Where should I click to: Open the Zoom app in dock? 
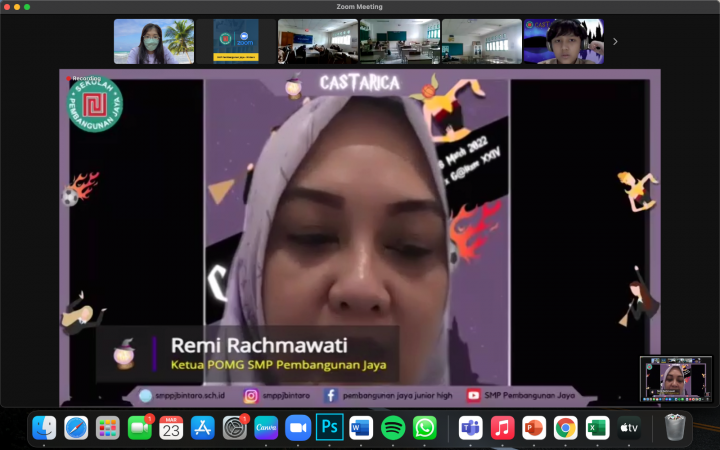pos(297,428)
